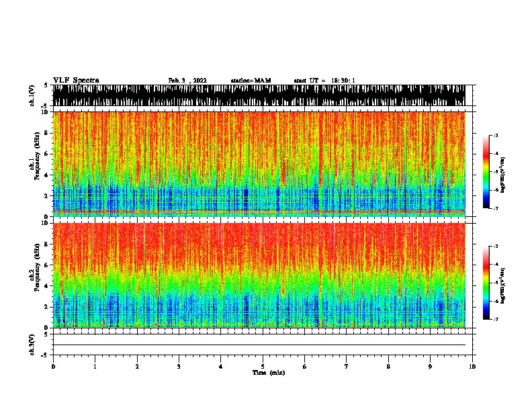
Task: Click the "Time (min)" x-axis label
Action: pyautogui.click(x=269, y=373)
